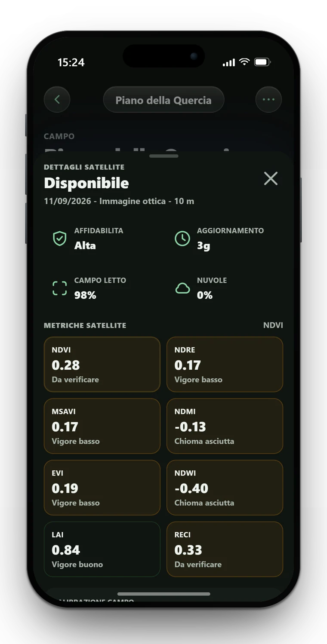The image size is (327, 644).
Task: Open the Piano della Quercia title pill
Action: coord(163,100)
